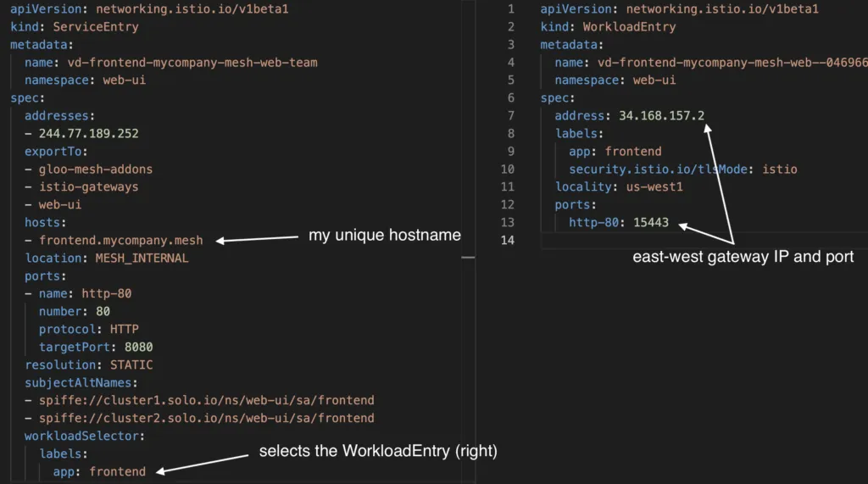Click line number 1 in the right editor

coord(511,8)
